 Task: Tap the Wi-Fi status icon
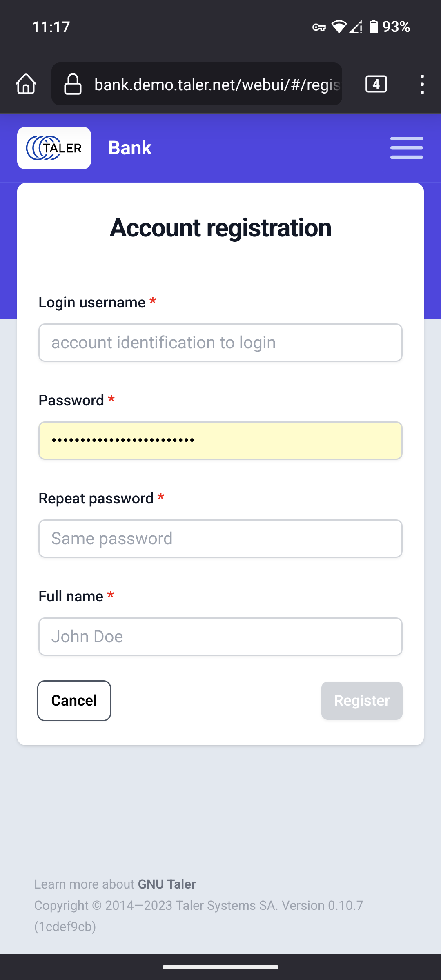click(x=339, y=27)
